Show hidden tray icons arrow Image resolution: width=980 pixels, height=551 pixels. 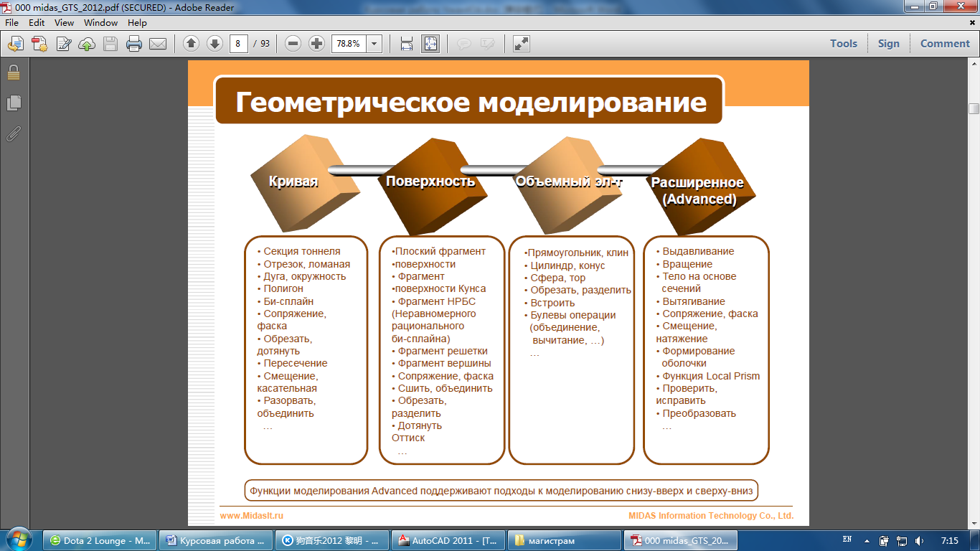867,540
